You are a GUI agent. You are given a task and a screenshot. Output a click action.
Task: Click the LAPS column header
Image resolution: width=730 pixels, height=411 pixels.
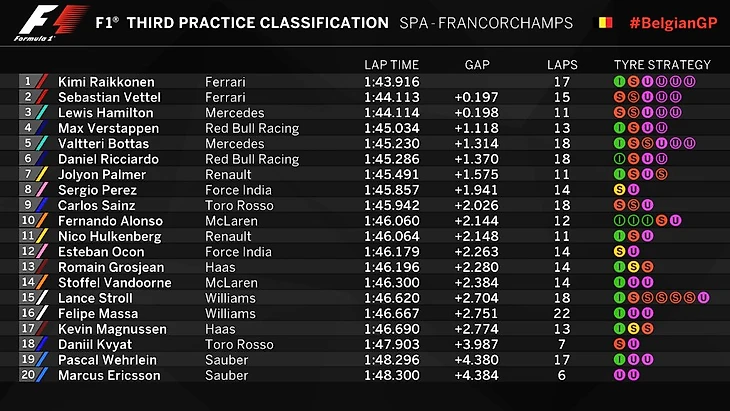tap(562, 65)
